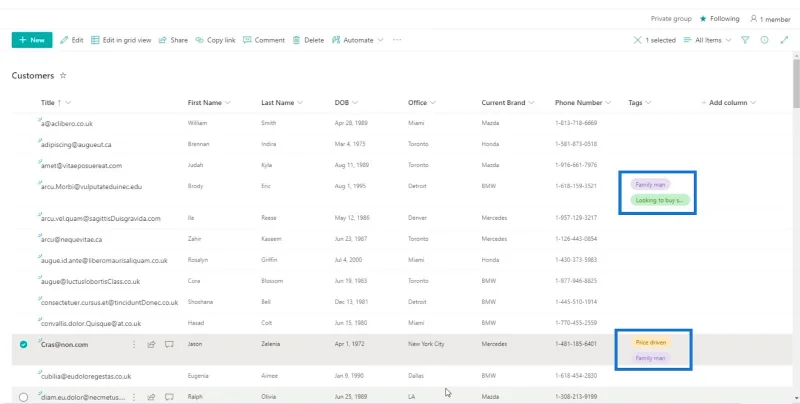Open the Phone Number column menu
Image resolution: width=800 pixels, height=404 pixels.
pos(583,103)
